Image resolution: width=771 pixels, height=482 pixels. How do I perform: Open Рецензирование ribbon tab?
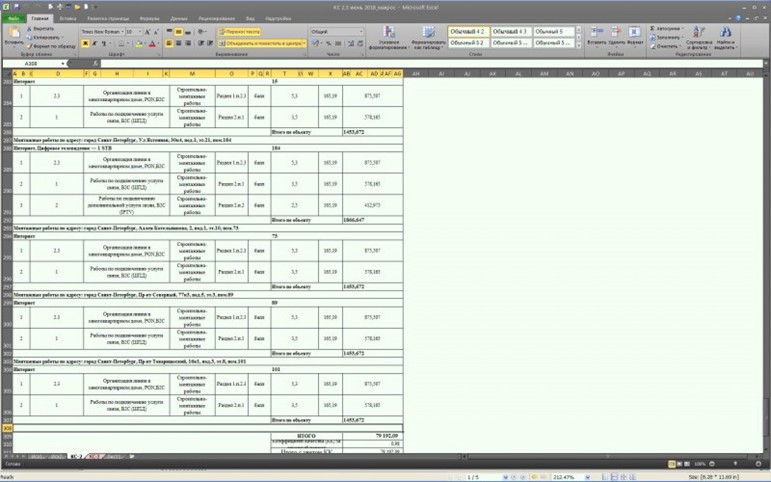[216, 18]
